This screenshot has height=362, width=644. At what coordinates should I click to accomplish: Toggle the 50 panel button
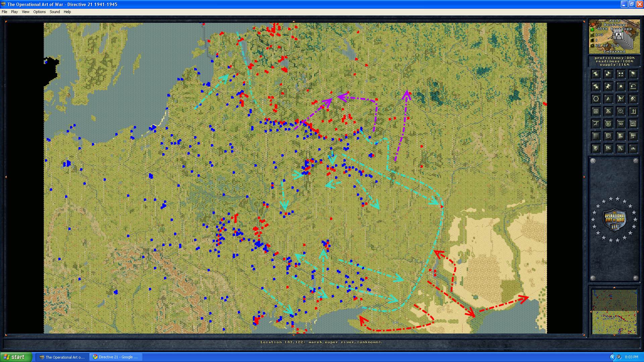(x=621, y=124)
